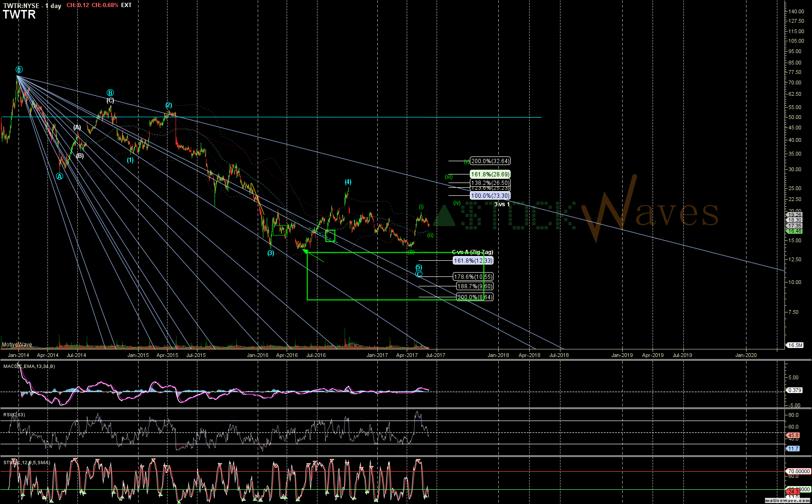This screenshot has height=504, width=812.
Task: Select the circled 0 wave label at the chart peak
Action: click(19, 70)
